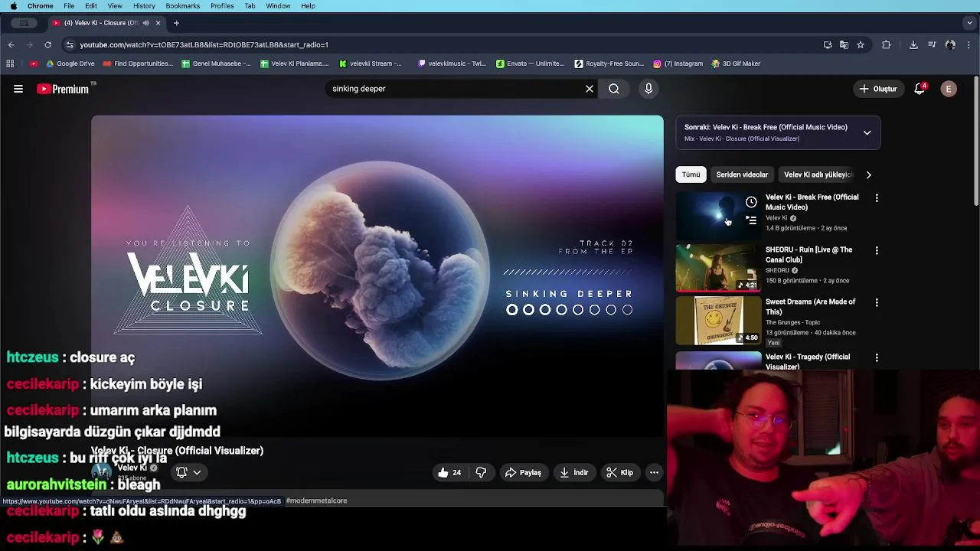
Task: Open options menu for Tragedy video
Action: [877, 357]
